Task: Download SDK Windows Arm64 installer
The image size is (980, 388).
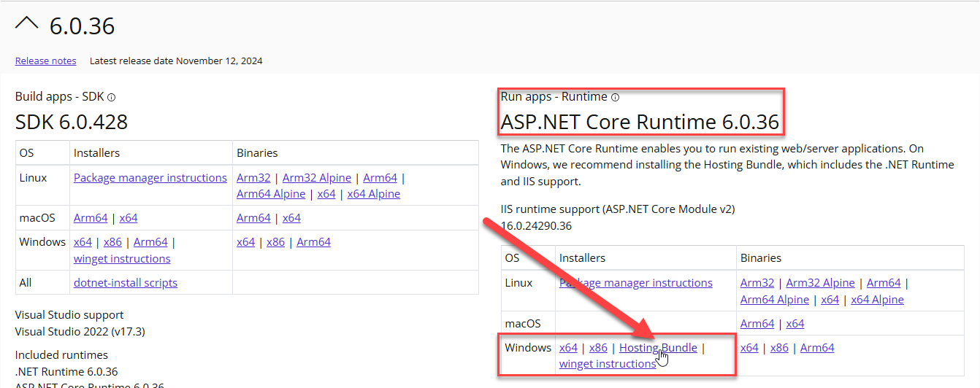Action: 150,242
